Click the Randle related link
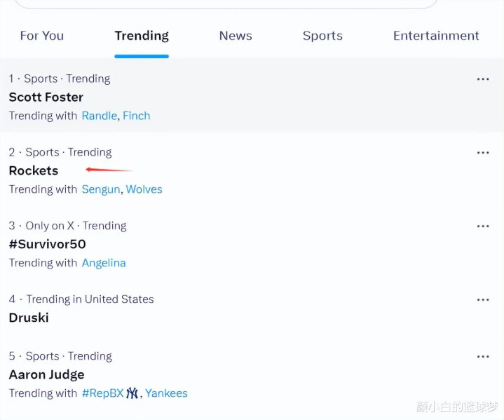The height and width of the screenshot is (420, 504). click(99, 116)
